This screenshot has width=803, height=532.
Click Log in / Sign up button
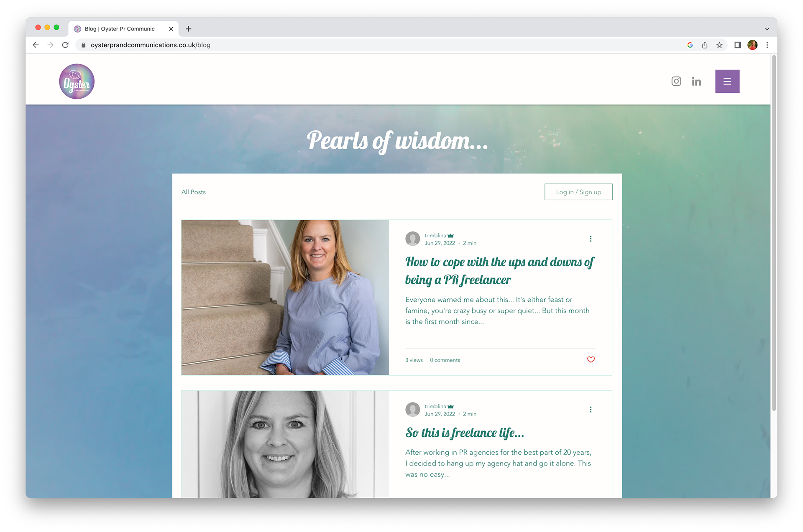pyautogui.click(x=578, y=192)
